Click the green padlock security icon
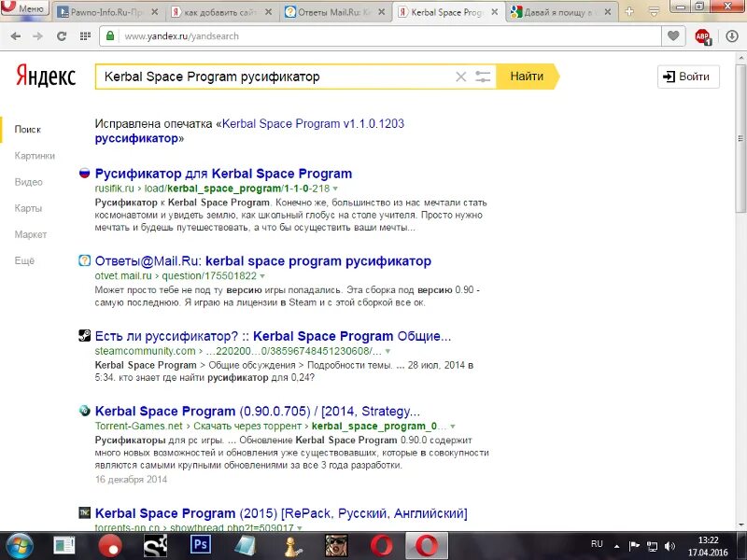The width and height of the screenshot is (747, 560). tap(110, 35)
